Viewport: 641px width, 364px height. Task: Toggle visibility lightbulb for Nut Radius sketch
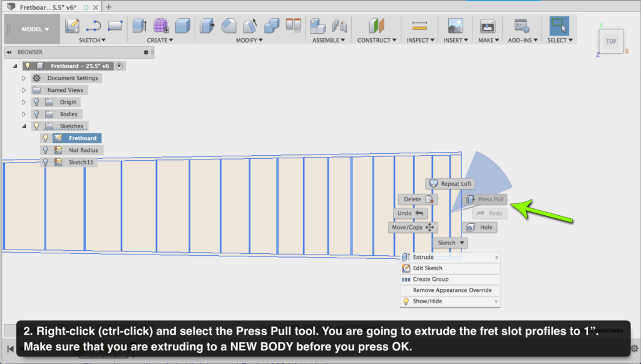(45, 150)
